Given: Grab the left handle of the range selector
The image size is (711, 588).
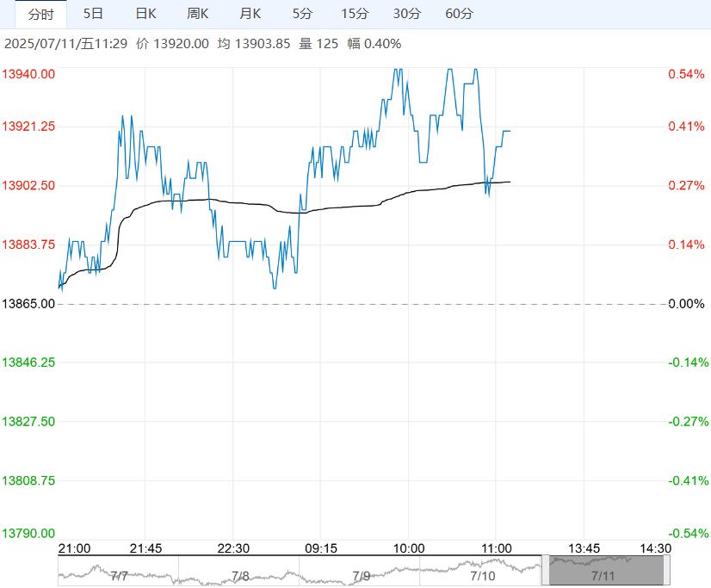Looking at the screenshot, I should [x=546, y=571].
